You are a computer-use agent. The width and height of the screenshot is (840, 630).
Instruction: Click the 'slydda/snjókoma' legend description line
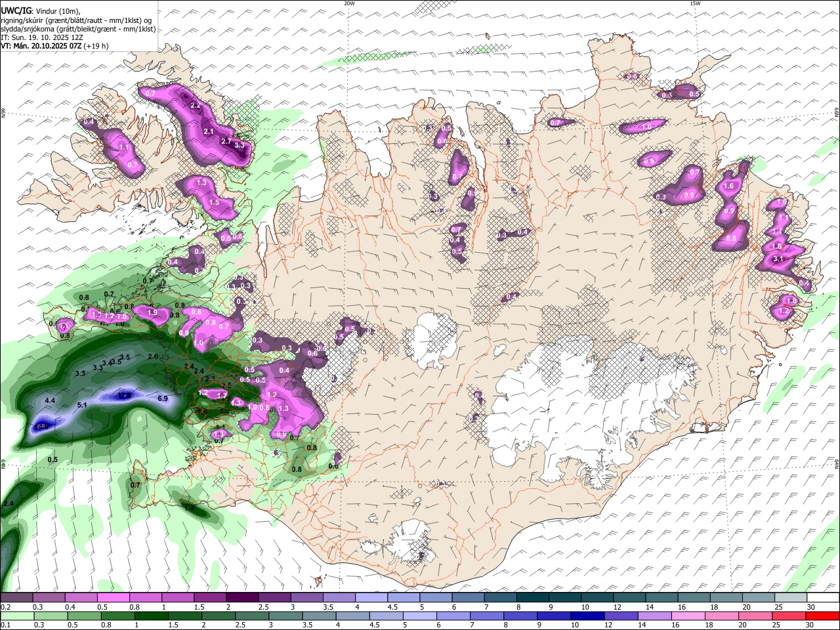click(78, 29)
